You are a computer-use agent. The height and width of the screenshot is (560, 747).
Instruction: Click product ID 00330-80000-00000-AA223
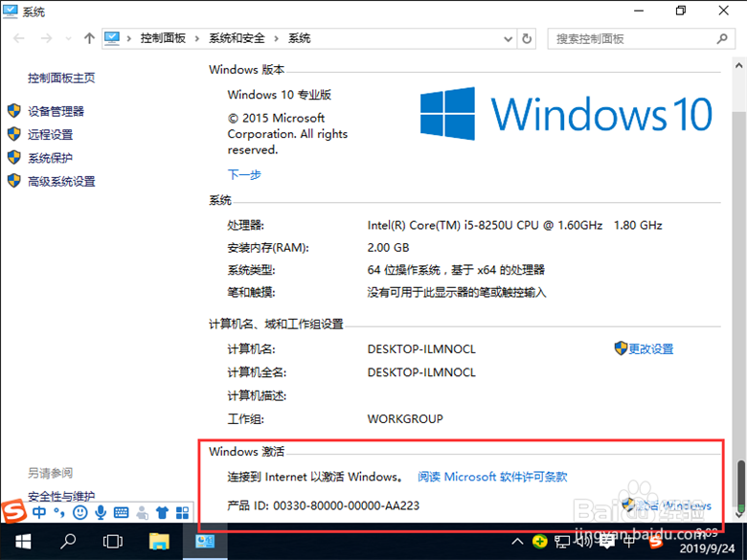coord(347,505)
